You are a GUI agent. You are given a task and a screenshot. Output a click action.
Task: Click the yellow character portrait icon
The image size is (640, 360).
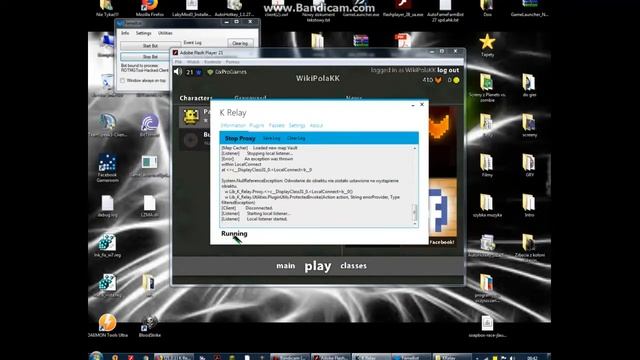tap(191, 117)
